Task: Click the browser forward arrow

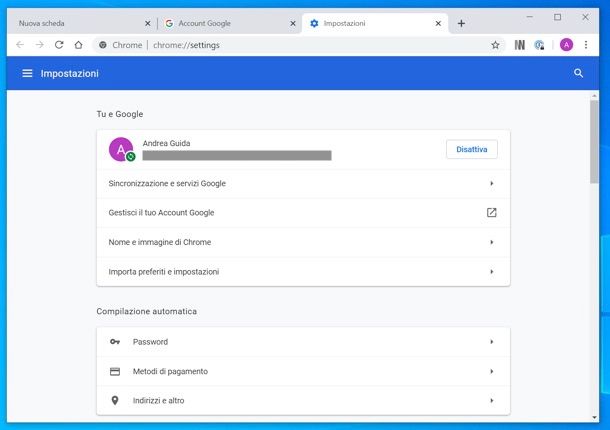Action: point(39,45)
